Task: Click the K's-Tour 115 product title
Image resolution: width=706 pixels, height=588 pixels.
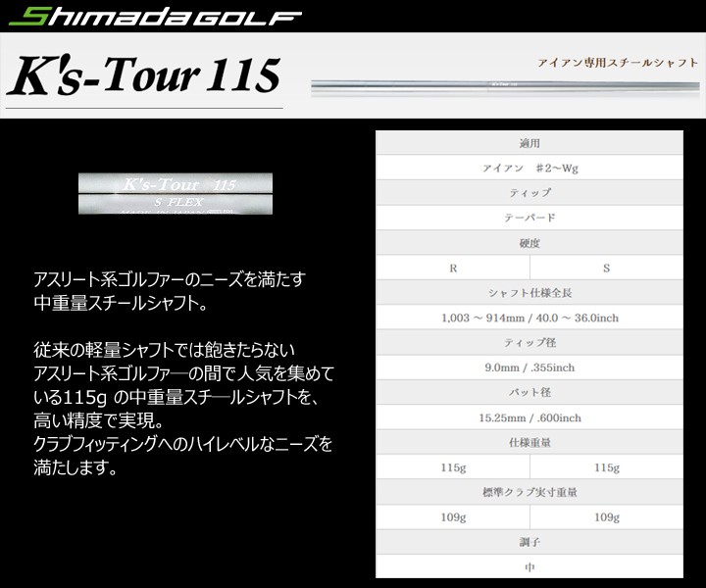Action: 144,74
